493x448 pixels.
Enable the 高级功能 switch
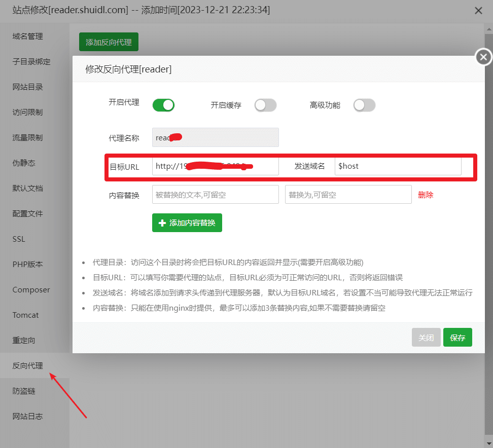tap(364, 105)
